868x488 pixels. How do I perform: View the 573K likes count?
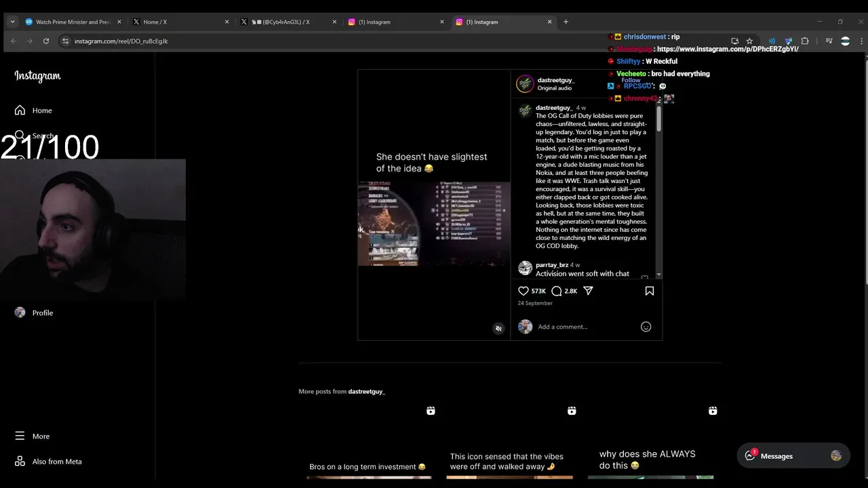pyautogui.click(x=538, y=291)
